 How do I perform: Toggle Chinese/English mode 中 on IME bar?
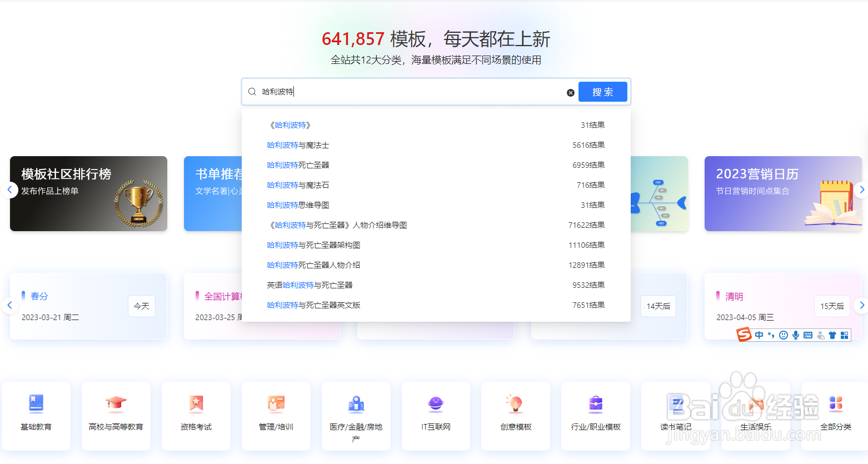point(759,335)
